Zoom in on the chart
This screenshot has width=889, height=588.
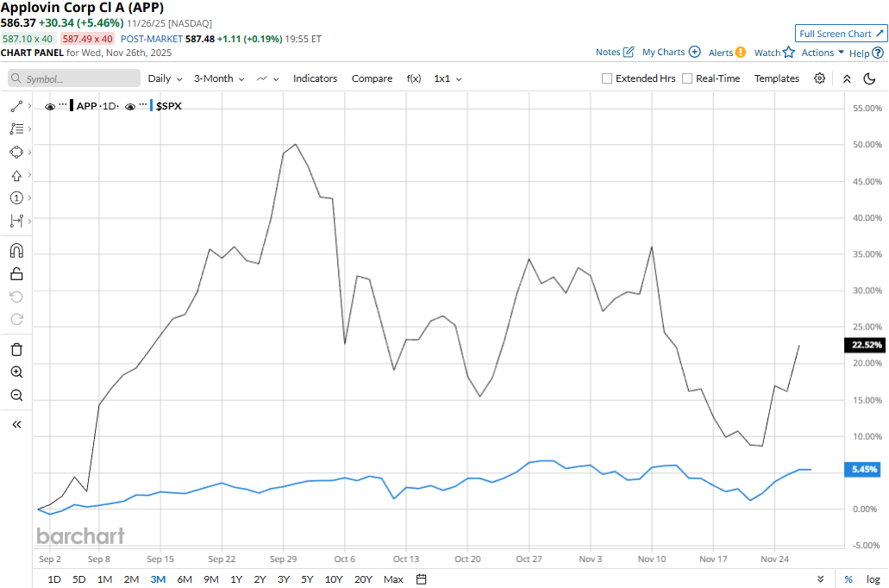(16, 372)
